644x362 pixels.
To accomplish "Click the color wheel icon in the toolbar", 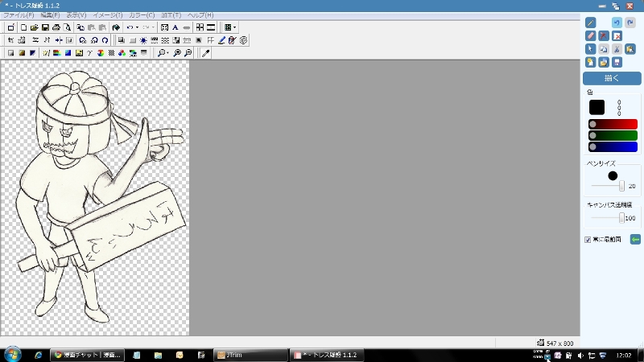I will (x=101, y=53).
